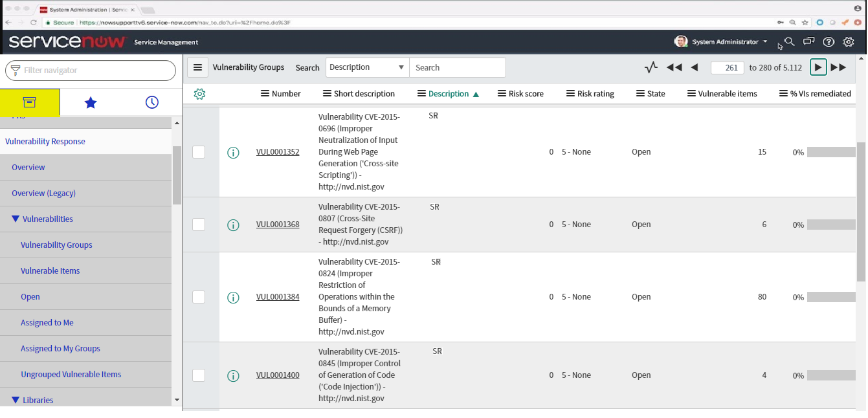Screen dimensions: 868x418
Task: Open the Connect chat icon in header
Action: click(808, 42)
